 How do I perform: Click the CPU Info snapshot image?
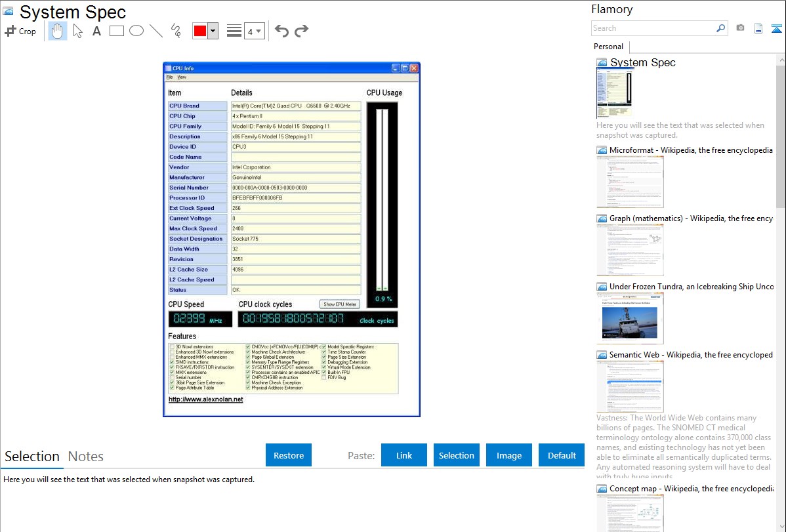coord(291,239)
